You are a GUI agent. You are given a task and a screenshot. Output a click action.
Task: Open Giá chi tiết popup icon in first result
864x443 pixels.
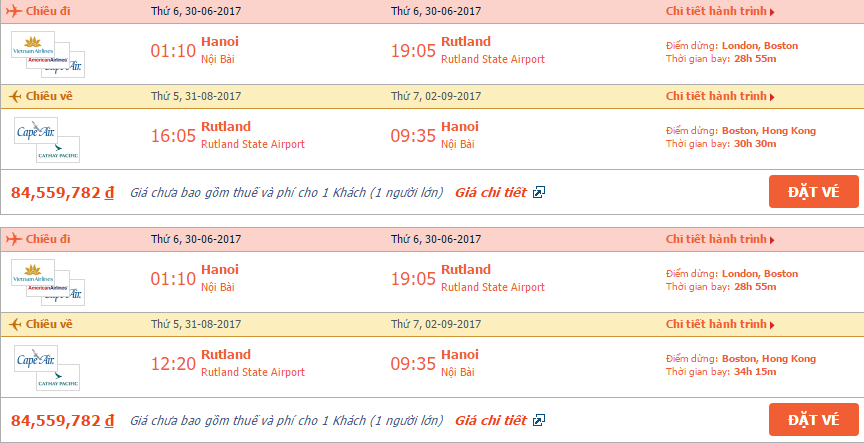(538, 192)
